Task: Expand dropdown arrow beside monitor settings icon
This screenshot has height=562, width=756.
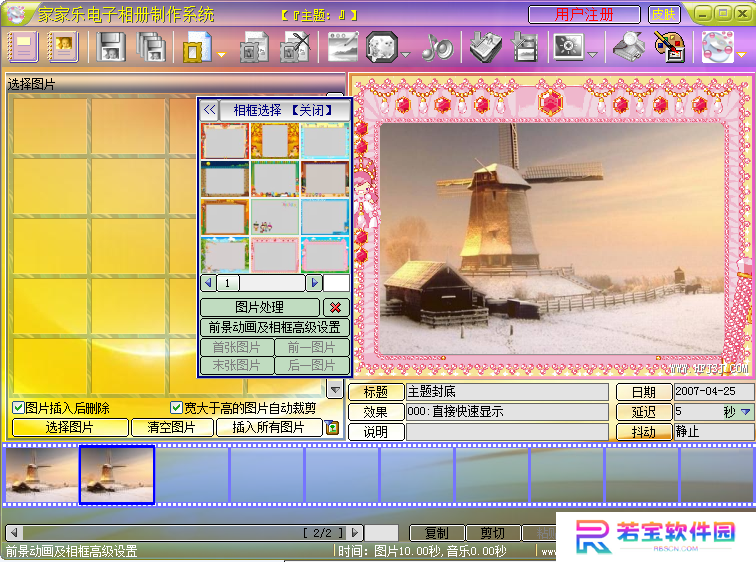Action: pos(593,55)
